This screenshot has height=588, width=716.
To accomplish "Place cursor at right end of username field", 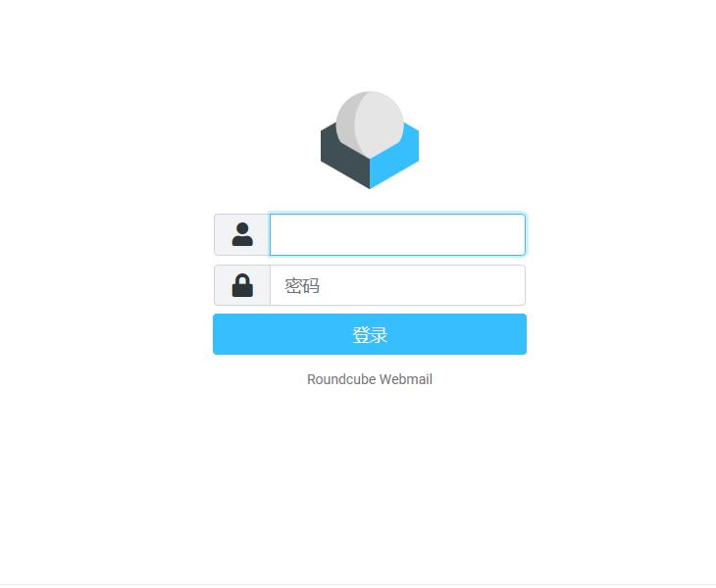I will tap(518, 234).
